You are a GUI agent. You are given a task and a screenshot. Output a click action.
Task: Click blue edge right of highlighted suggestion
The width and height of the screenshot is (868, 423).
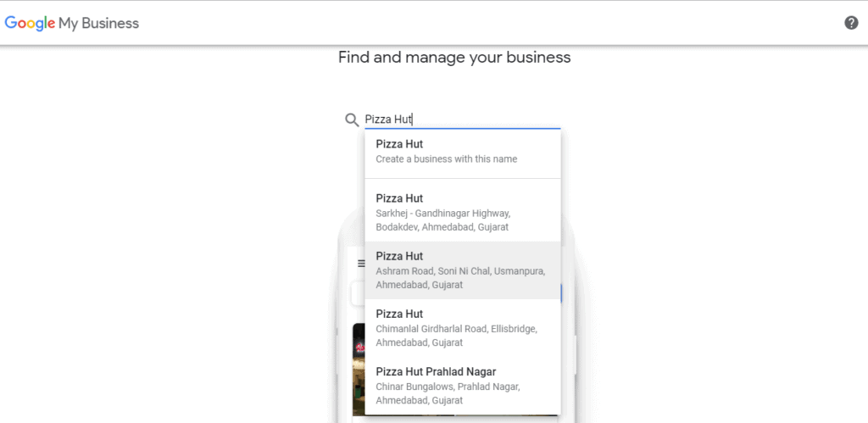[561, 292]
